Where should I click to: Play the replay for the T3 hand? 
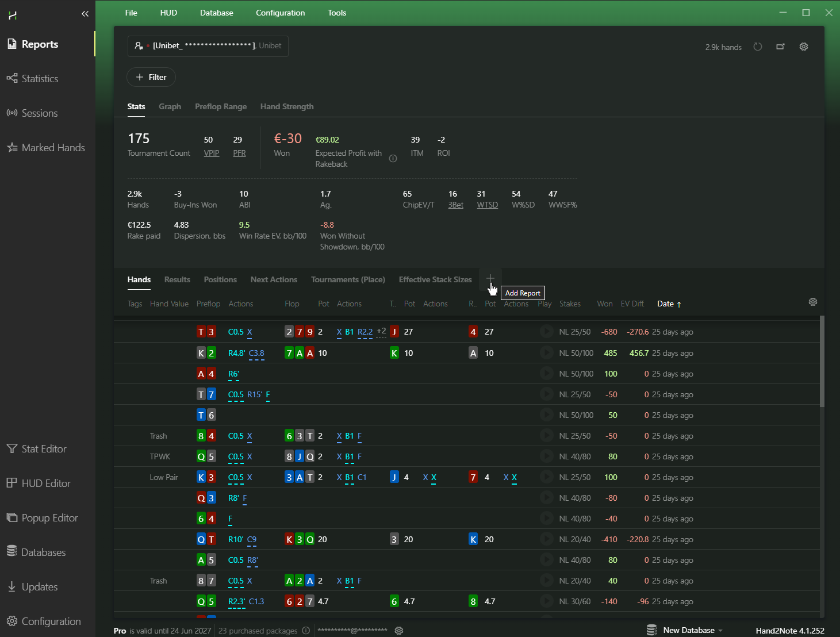[x=546, y=332]
